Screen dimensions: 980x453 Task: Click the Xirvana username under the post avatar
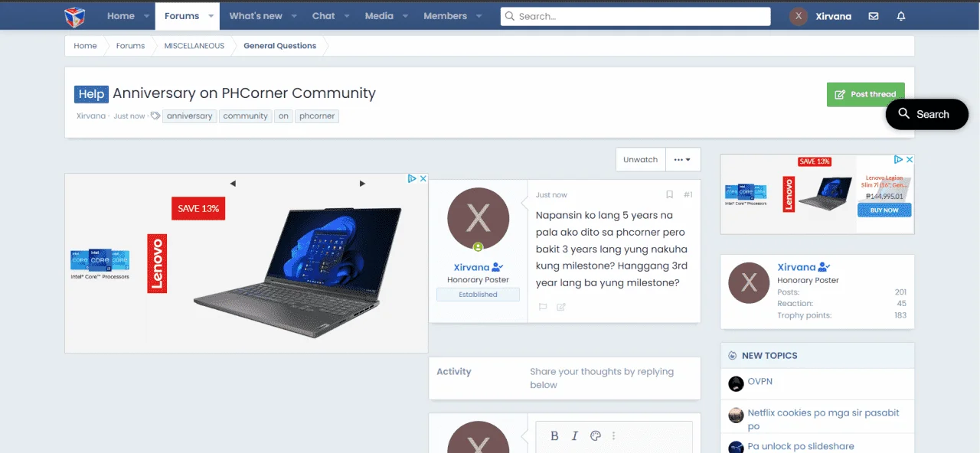471,267
